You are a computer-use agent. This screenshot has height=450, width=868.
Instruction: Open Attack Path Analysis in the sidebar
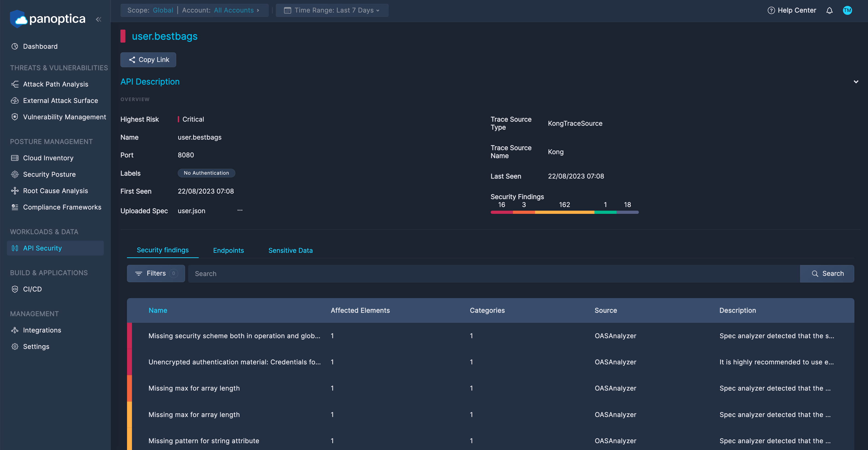[x=56, y=84]
